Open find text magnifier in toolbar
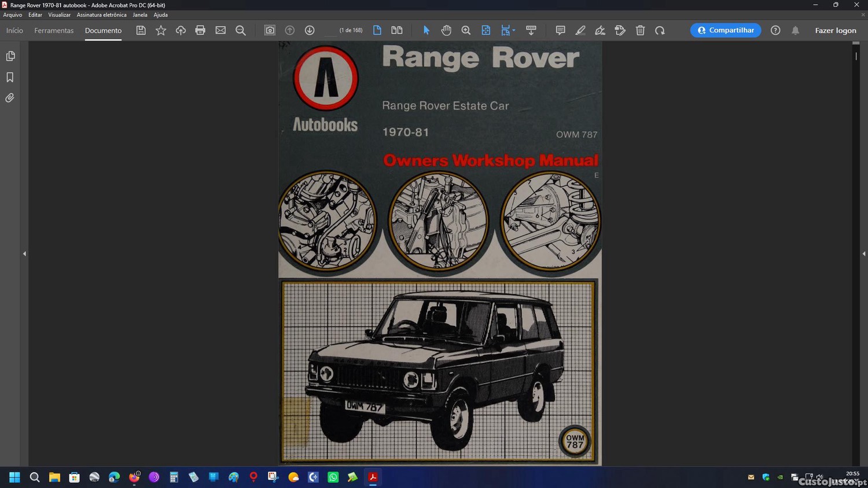This screenshot has height=488, width=868. click(x=241, y=30)
